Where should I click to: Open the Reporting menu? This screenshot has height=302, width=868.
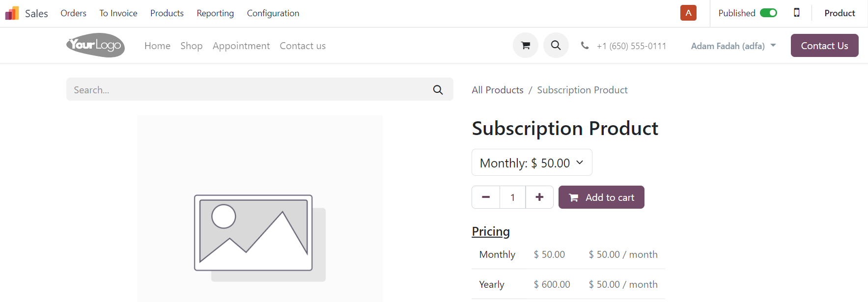pos(215,13)
